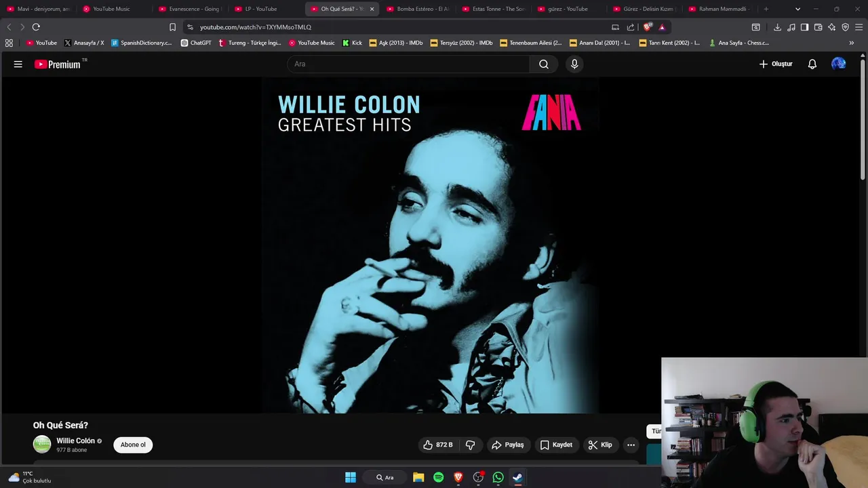Open Kick bookmark
The height and width of the screenshot is (488, 868).
pos(353,43)
